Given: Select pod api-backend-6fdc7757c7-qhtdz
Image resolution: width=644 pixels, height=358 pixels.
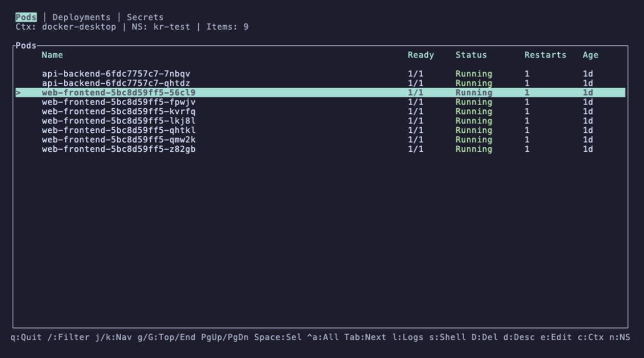Looking at the screenshot, I should point(116,83).
